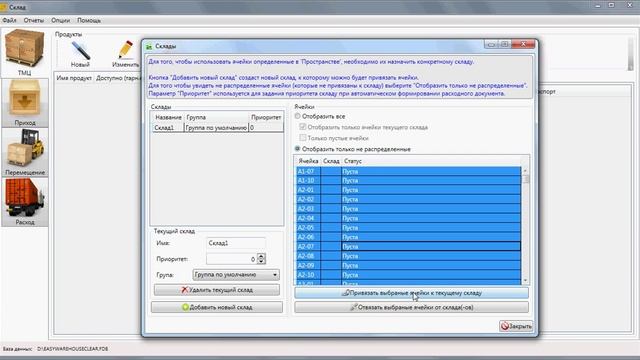Image resolution: width=640 pixels, height=360 pixels.
Task: Select Отобразить только не распределенные option
Action: (298, 149)
